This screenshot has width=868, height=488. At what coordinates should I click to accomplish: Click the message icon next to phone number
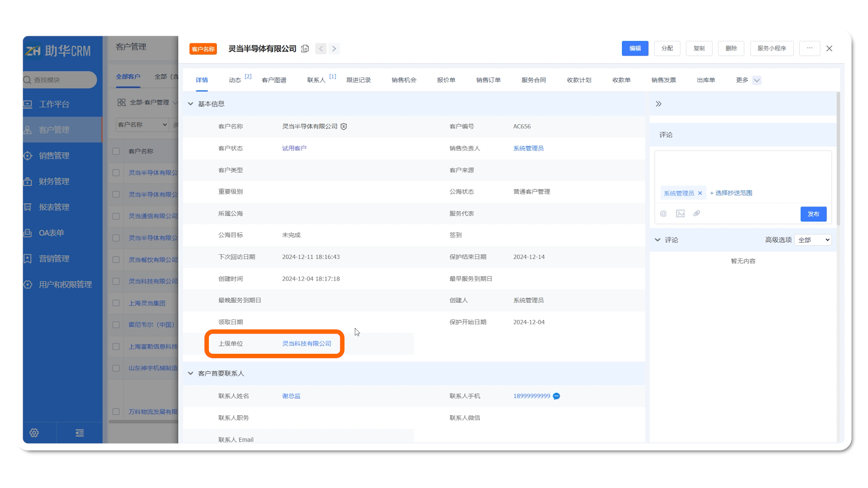(x=557, y=396)
